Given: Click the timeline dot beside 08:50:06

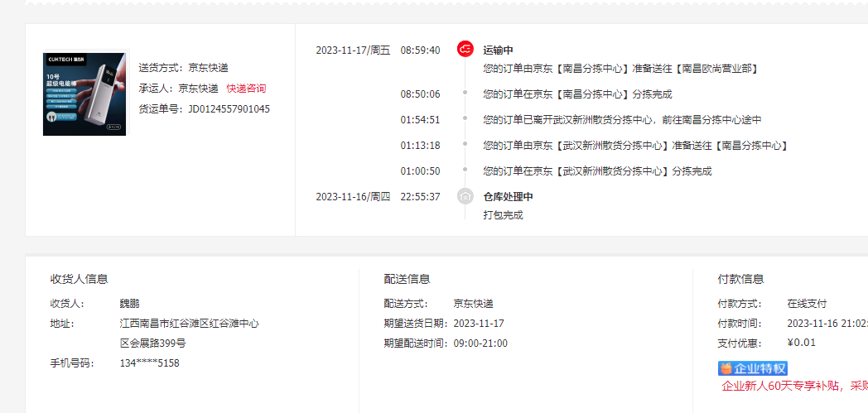Looking at the screenshot, I should click(465, 93).
